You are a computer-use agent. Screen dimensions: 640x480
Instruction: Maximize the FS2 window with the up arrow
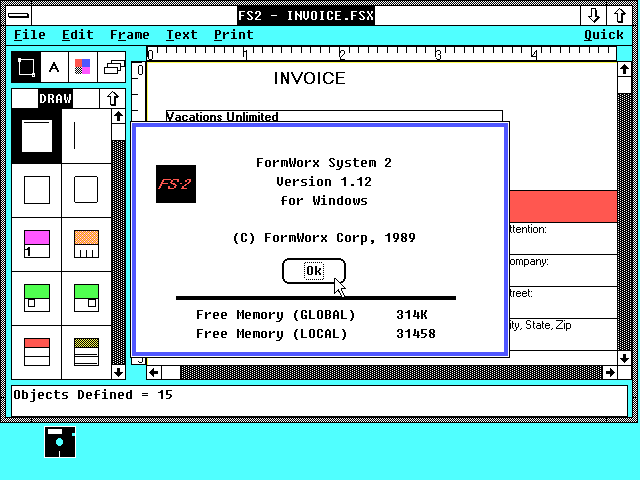[620, 16]
